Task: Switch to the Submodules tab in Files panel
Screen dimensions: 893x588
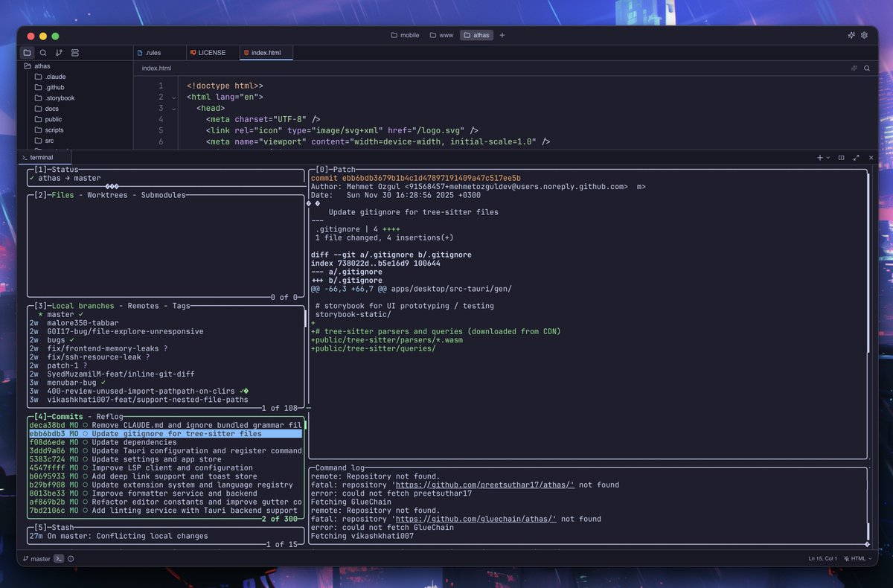Action: click(x=163, y=195)
